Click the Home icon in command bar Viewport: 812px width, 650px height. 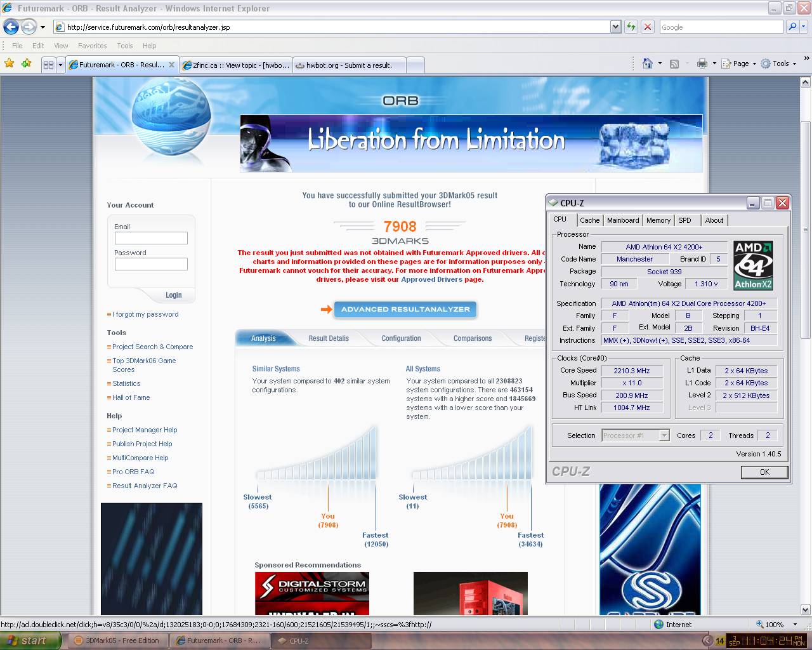click(647, 63)
